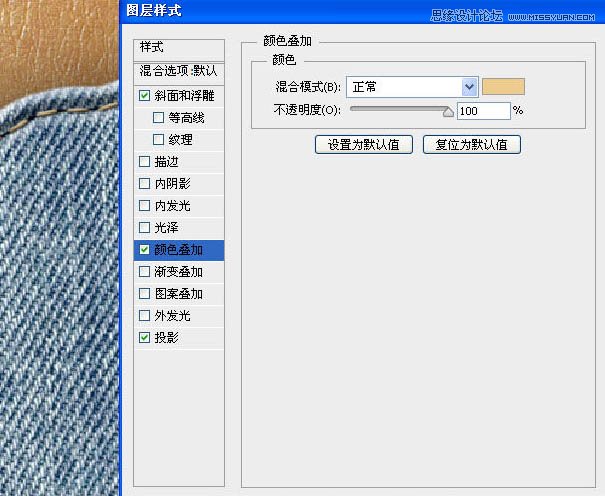The width and height of the screenshot is (605, 496).
Task: Select the 外发光 row label
Action: pyautogui.click(x=172, y=315)
